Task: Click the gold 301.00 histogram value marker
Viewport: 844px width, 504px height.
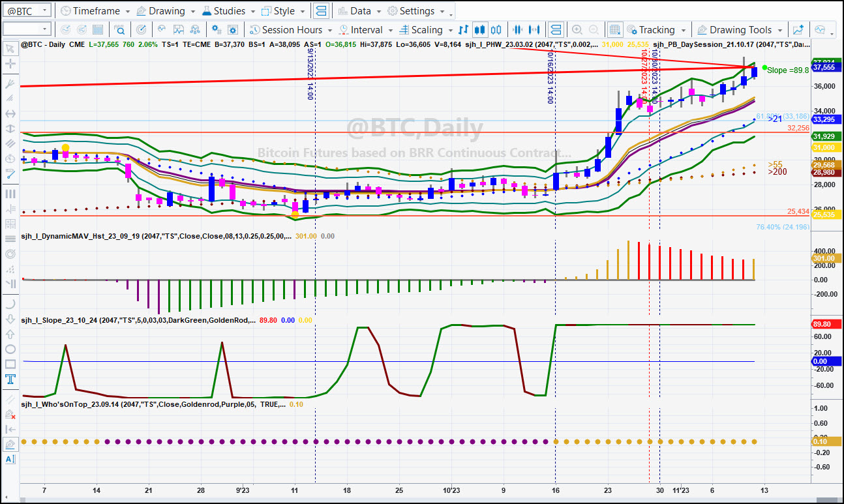Action: pos(825,258)
